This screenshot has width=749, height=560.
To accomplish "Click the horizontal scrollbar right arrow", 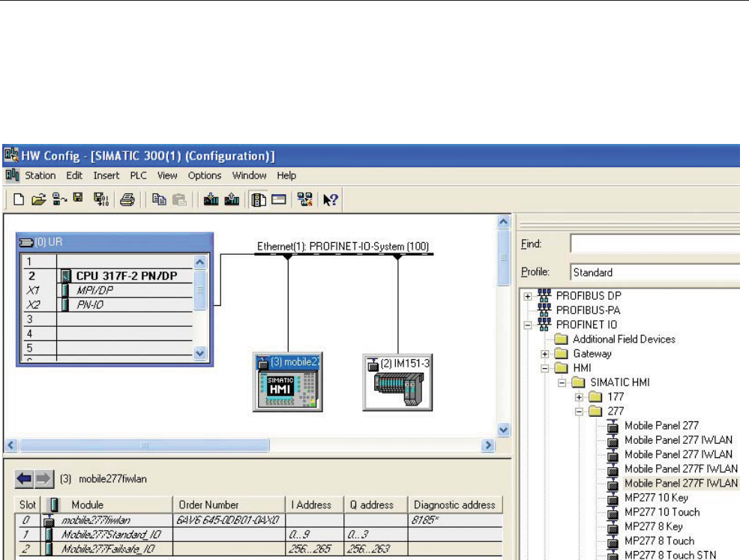I will click(487, 445).
